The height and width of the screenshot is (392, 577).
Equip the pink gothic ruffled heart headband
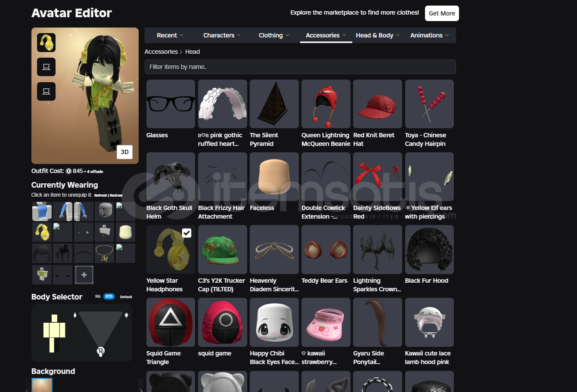pos(223,104)
